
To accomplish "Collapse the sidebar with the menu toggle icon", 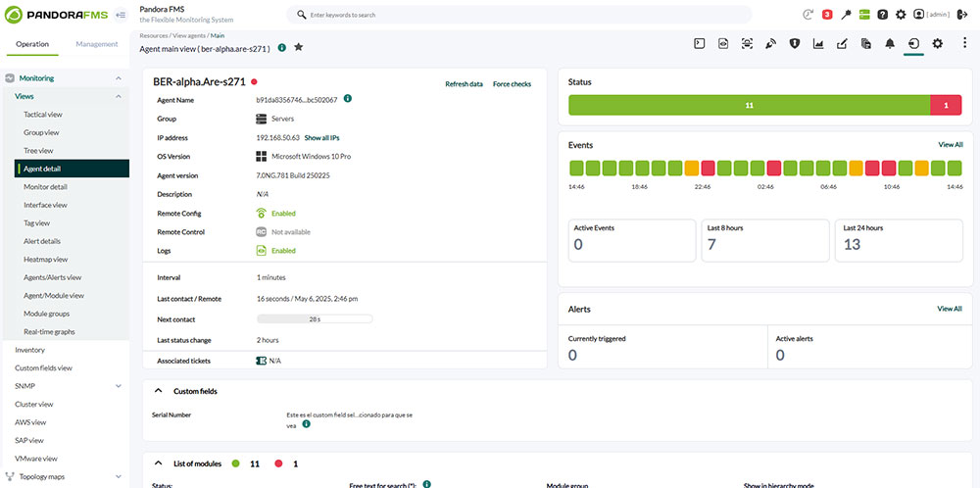I will (122, 15).
